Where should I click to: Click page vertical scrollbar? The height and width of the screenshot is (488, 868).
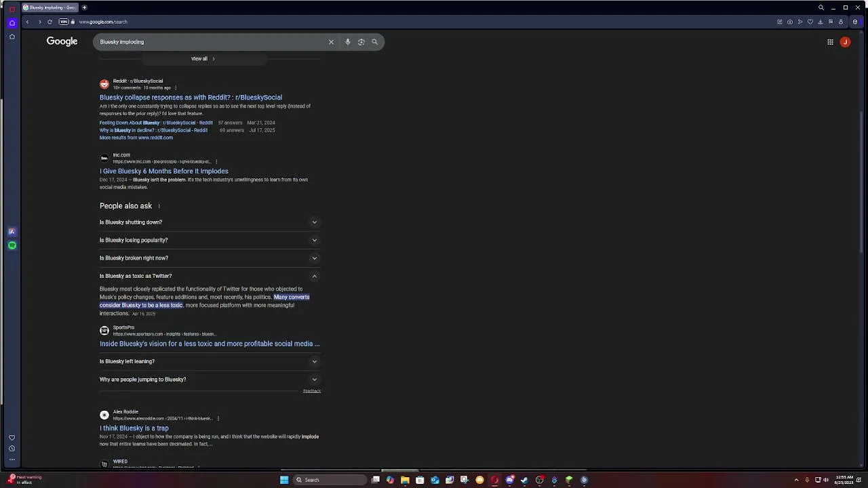(x=863, y=183)
